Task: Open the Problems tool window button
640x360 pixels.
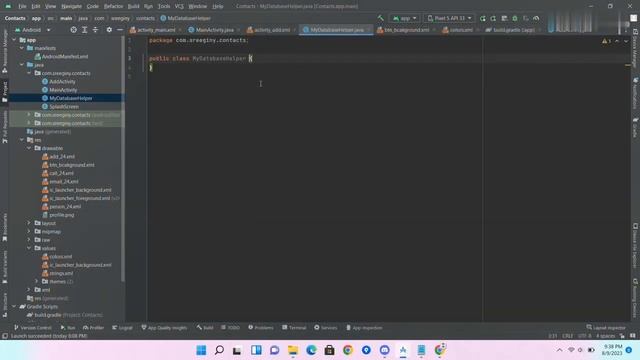Action: 261,328
